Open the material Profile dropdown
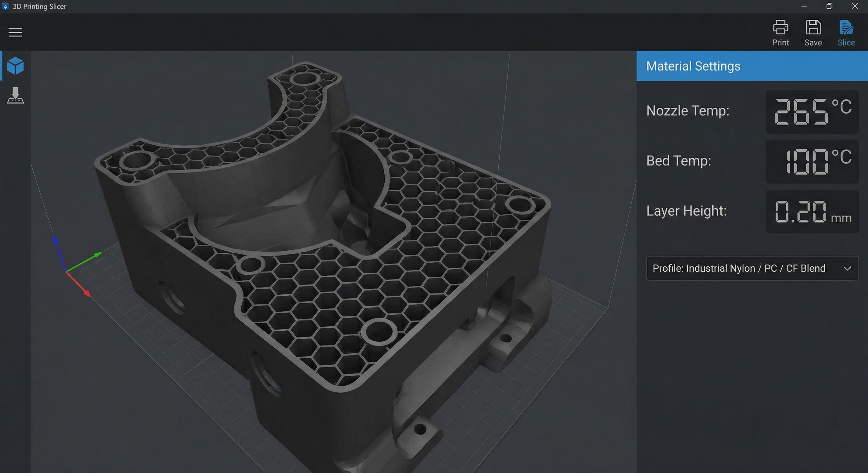 coord(752,268)
